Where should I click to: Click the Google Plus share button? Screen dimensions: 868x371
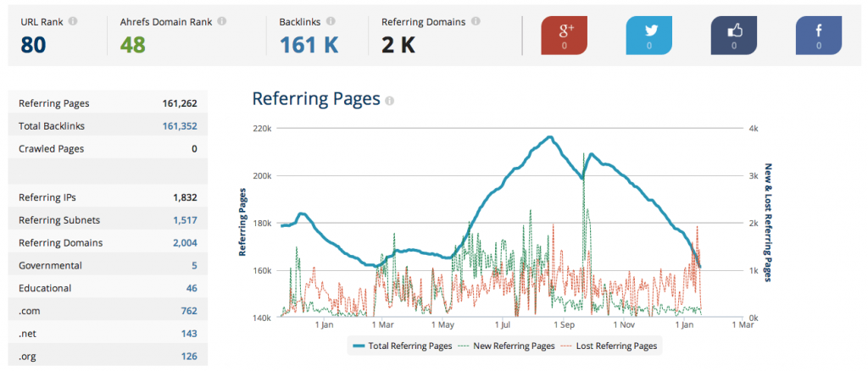coord(564,36)
